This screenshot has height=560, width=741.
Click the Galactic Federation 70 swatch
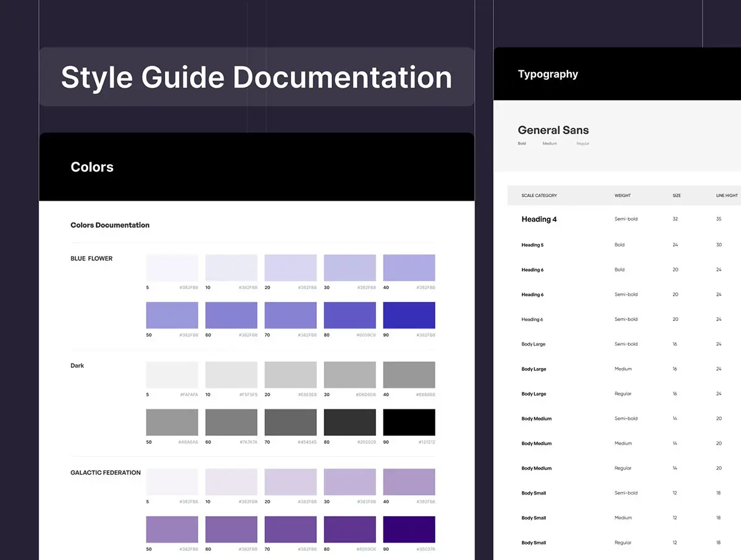click(x=290, y=529)
